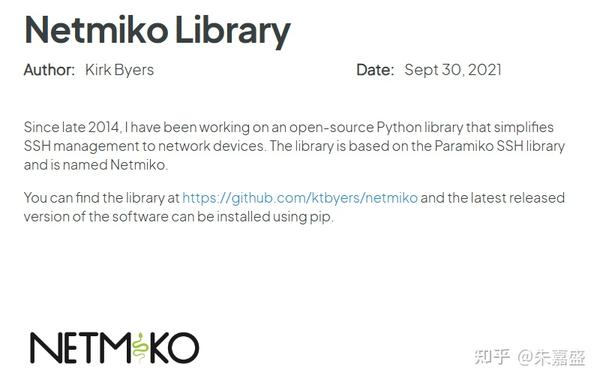
Task: Select the date Sept 30, 2021
Action: click(x=453, y=70)
